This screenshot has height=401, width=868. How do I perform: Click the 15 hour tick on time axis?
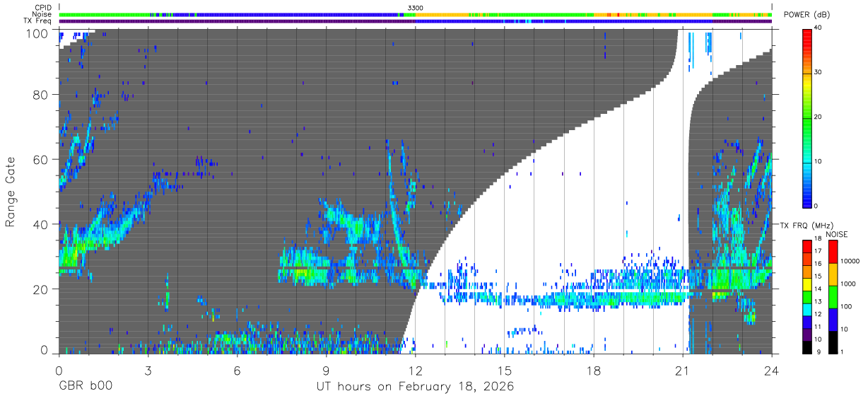click(x=505, y=369)
